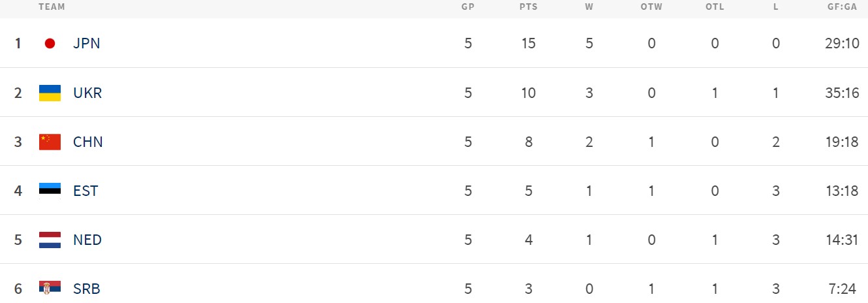Open the SRB team page
The width and height of the screenshot is (868, 303).
tap(87, 289)
